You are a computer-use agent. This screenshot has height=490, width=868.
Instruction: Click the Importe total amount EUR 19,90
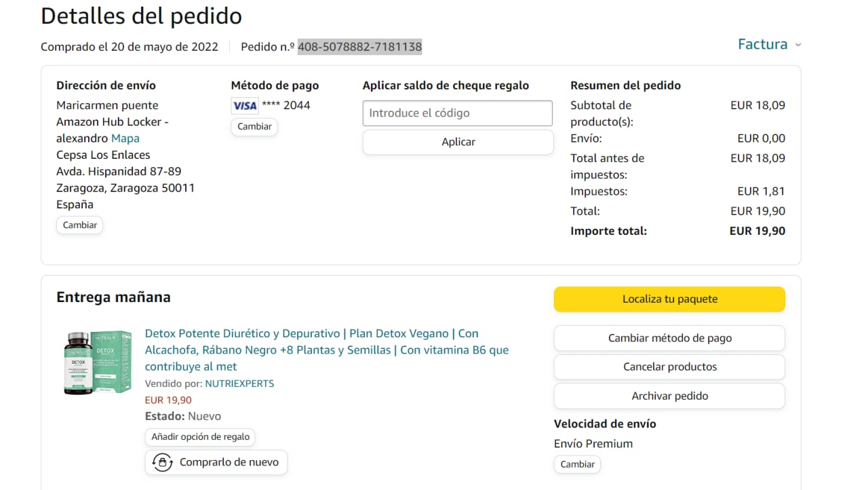click(x=757, y=231)
